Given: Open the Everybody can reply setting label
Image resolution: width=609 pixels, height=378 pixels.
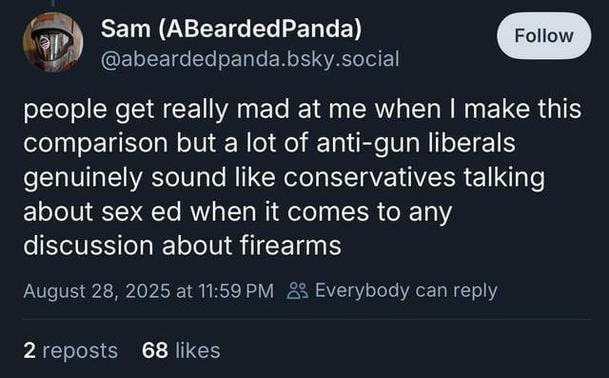Looking at the screenshot, I should (x=406, y=291).
